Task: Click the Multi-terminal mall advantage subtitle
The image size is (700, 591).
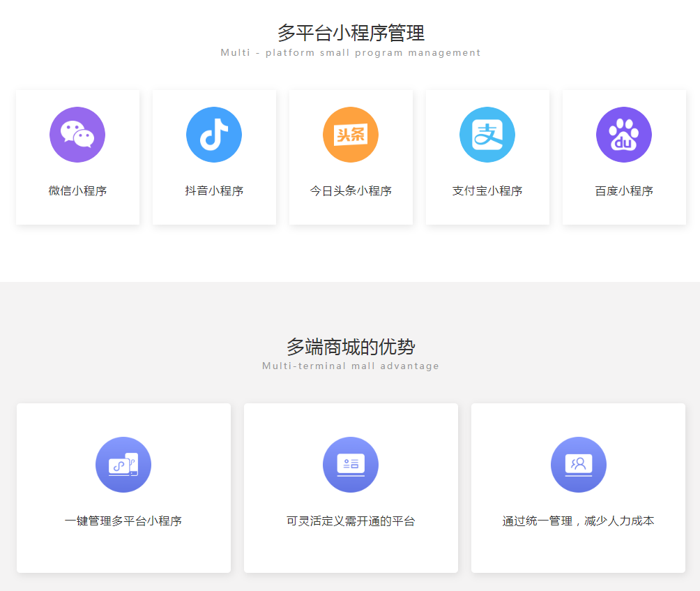Action: (350, 365)
